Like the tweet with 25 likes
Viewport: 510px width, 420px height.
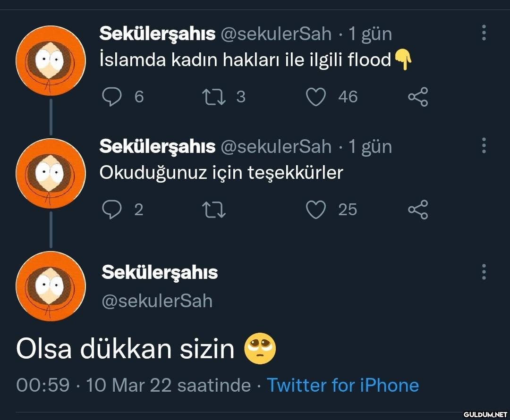(316, 210)
